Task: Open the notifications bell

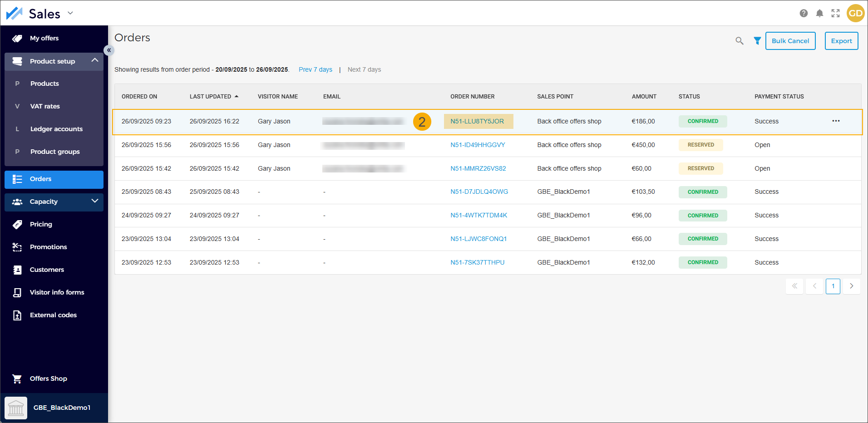Action: 819,13
